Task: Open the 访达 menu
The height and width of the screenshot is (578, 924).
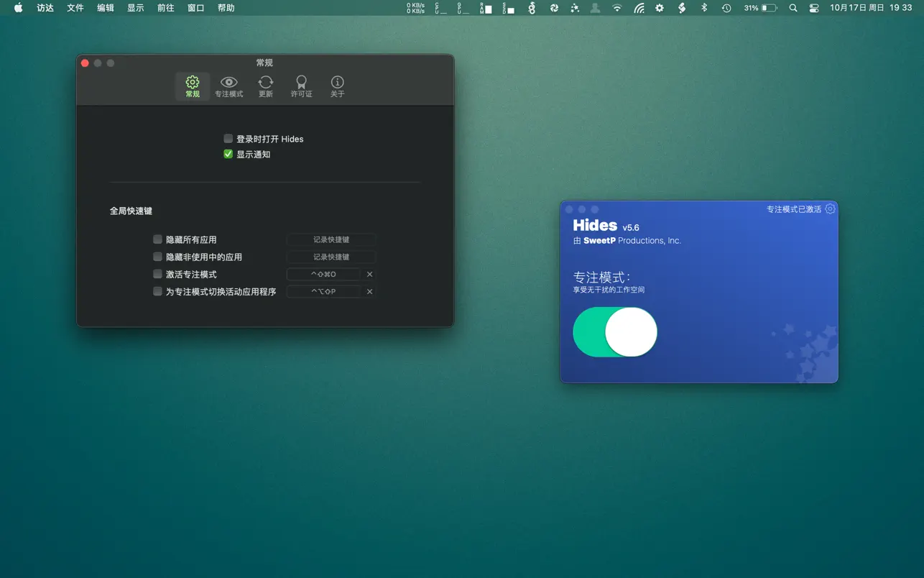Action: point(45,8)
